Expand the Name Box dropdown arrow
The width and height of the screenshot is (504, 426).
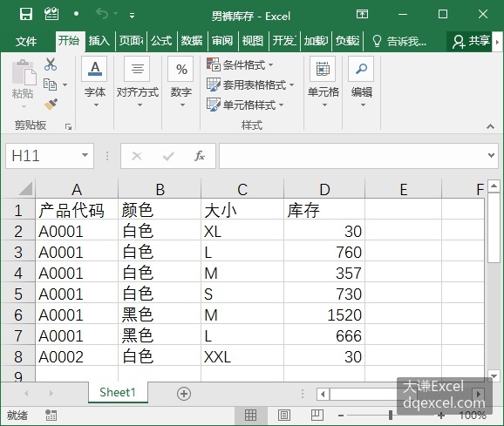click(85, 155)
